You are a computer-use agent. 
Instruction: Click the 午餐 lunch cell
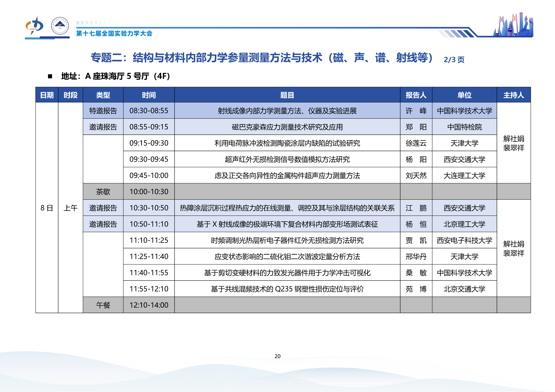click(x=103, y=305)
